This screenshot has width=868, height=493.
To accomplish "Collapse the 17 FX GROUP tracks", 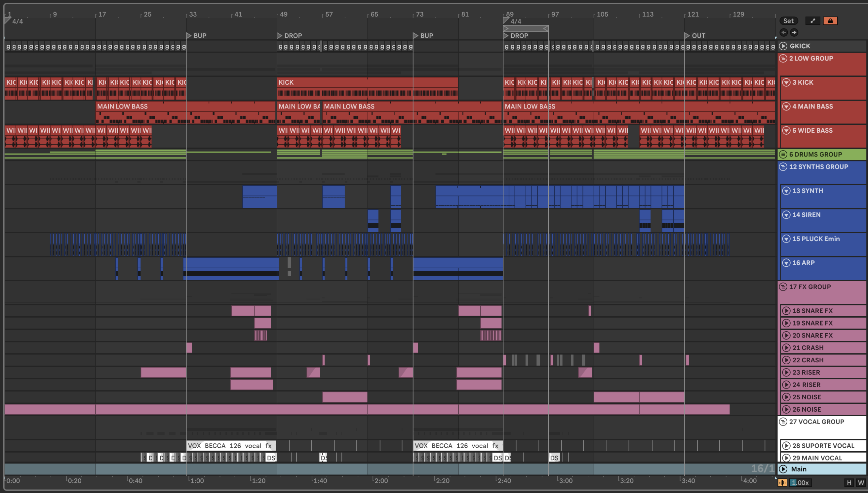I will [783, 287].
